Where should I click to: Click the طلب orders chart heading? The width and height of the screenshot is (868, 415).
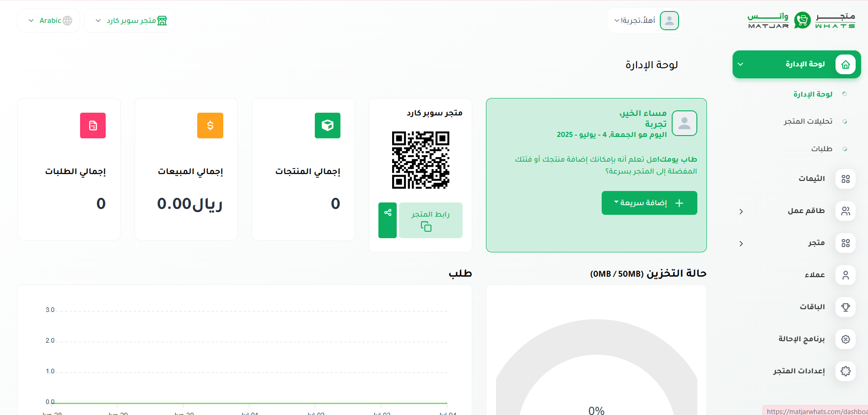pos(460,273)
